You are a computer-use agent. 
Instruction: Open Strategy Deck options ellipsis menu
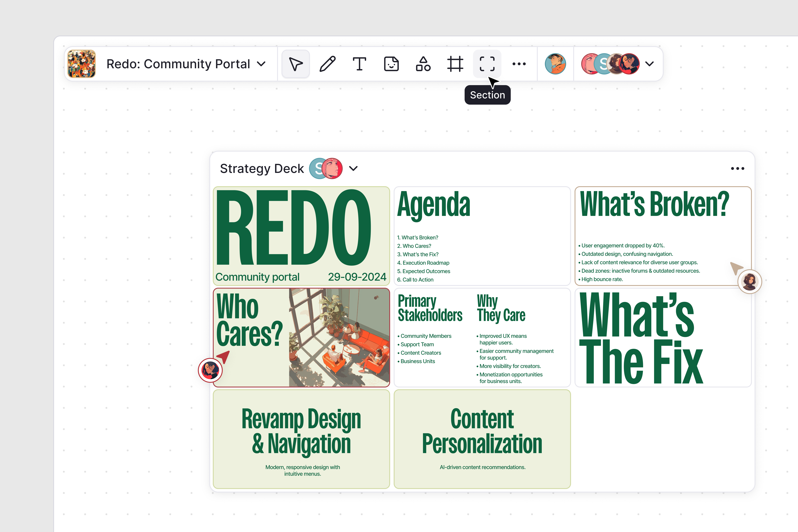tap(737, 169)
